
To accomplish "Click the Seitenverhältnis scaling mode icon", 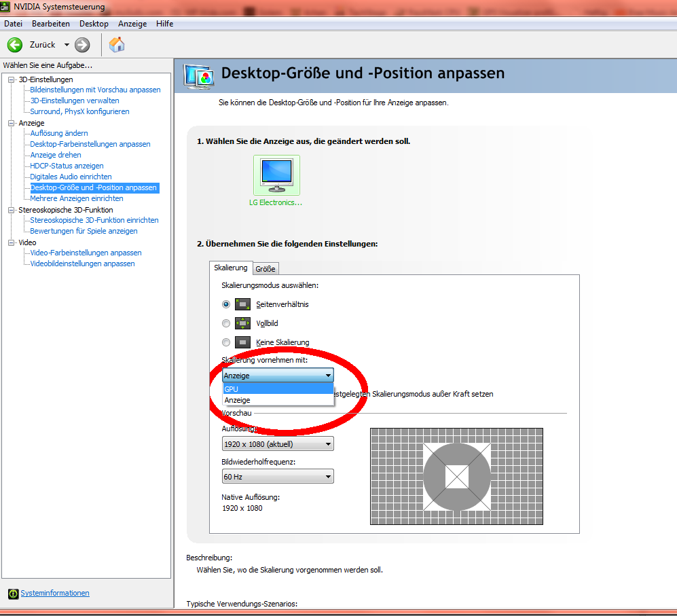I will pos(242,304).
